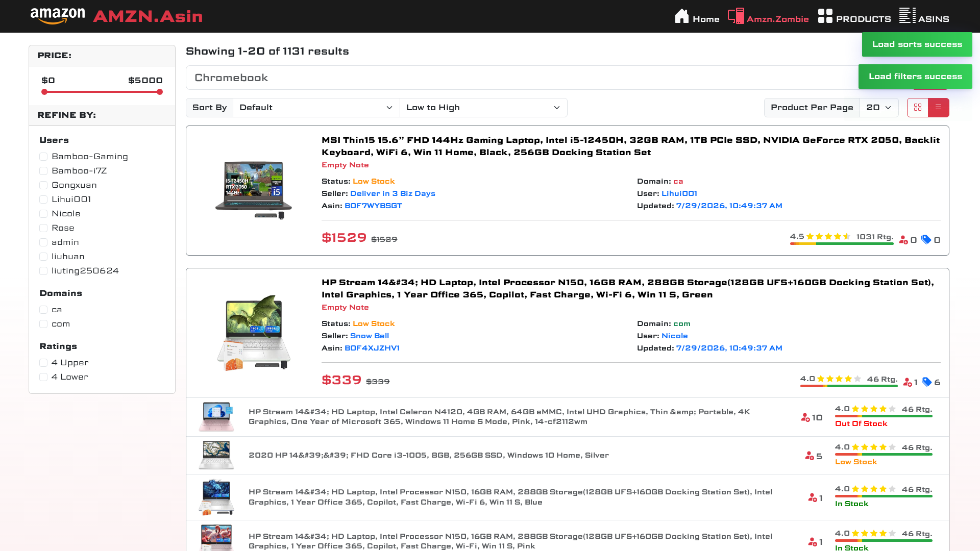Click tag icon on MSI Thin15 card
Viewport: 980px width, 551px height.
[x=926, y=240]
